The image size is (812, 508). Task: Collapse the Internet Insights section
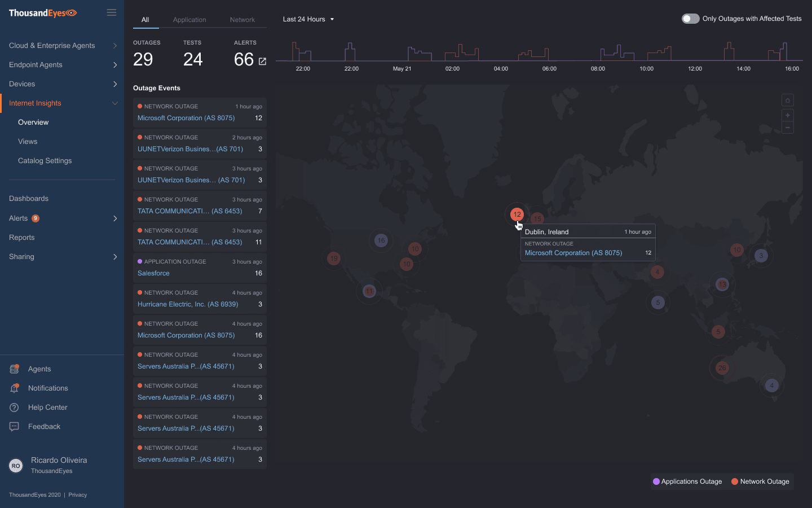point(115,103)
